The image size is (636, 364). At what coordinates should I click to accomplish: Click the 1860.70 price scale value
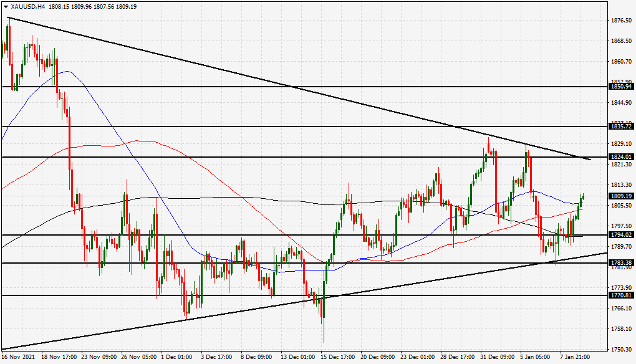click(621, 62)
